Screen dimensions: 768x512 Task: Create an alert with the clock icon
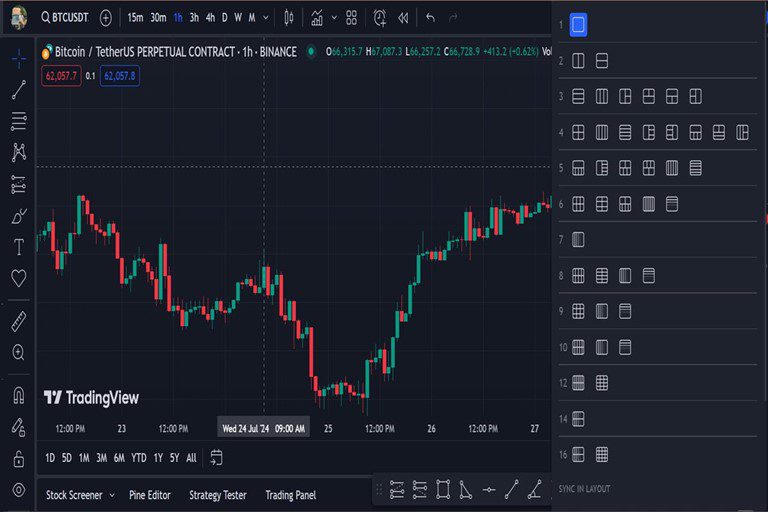click(x=380, y=18)
